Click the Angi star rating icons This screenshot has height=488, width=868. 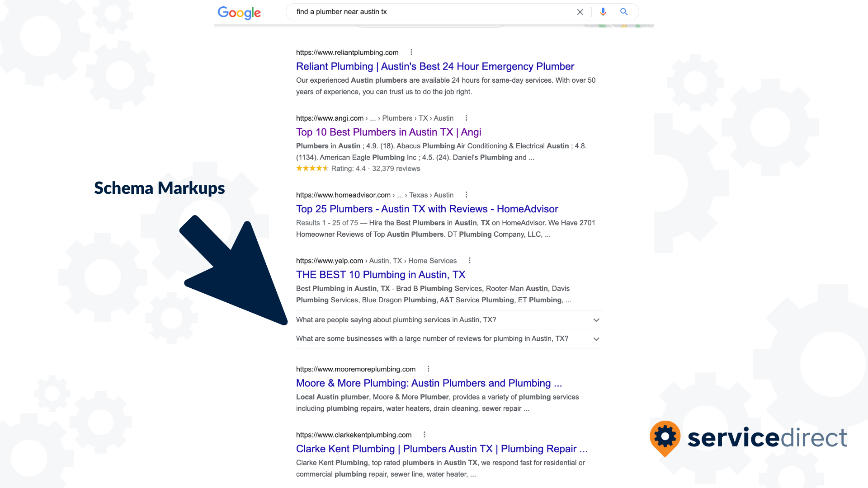coord(312,168)
